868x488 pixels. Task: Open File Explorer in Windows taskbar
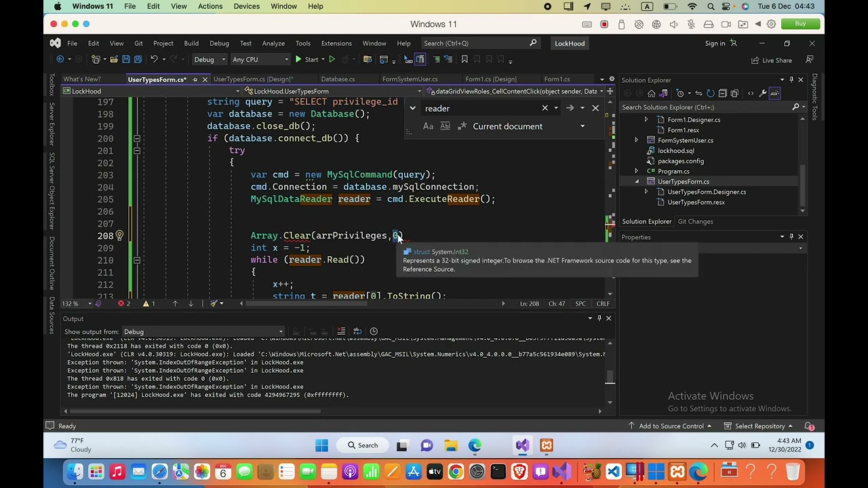tap(451, 445)
